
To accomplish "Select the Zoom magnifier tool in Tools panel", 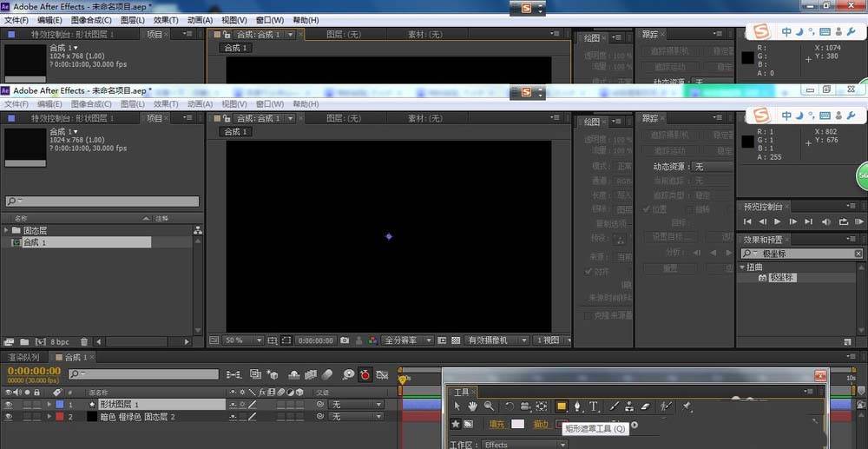I will [x=489, y=406].
